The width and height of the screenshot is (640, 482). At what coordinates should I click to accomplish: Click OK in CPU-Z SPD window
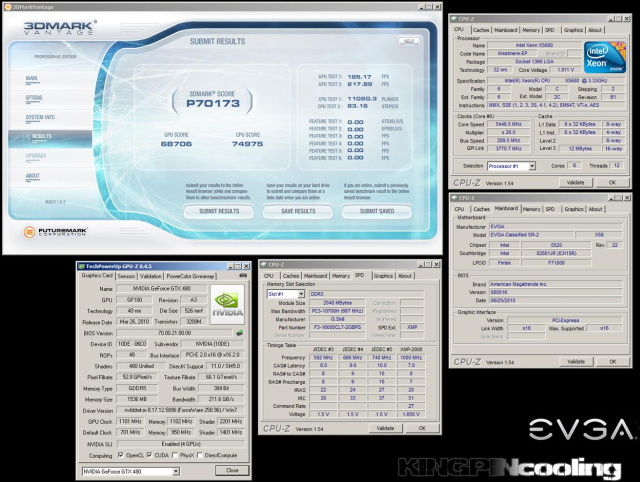coord(422,428)
